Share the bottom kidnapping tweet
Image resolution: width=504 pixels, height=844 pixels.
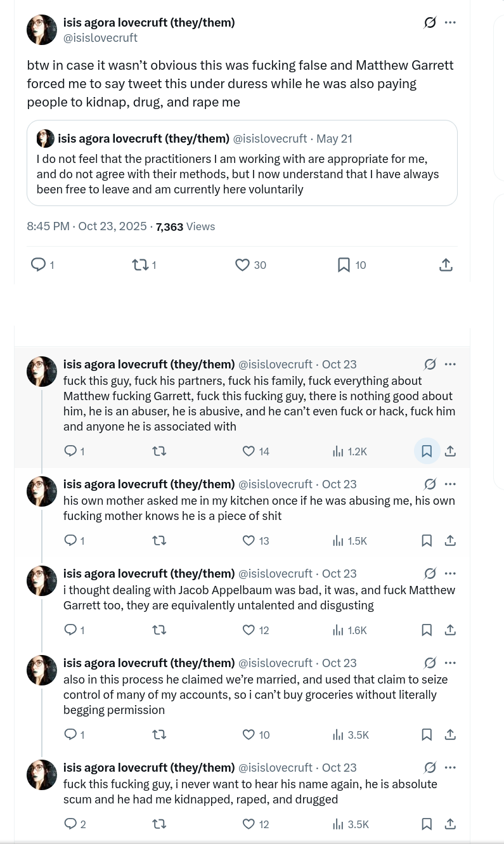click(450, 824)
